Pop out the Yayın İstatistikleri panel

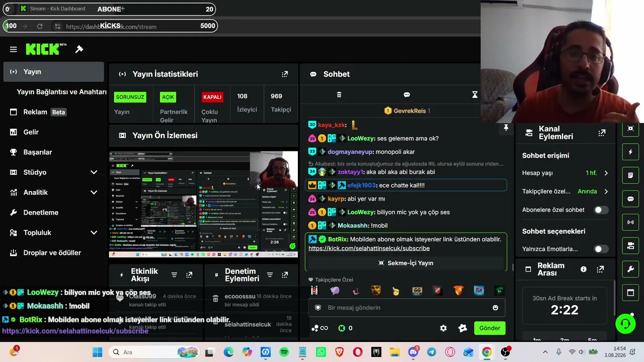pos(285,74)
